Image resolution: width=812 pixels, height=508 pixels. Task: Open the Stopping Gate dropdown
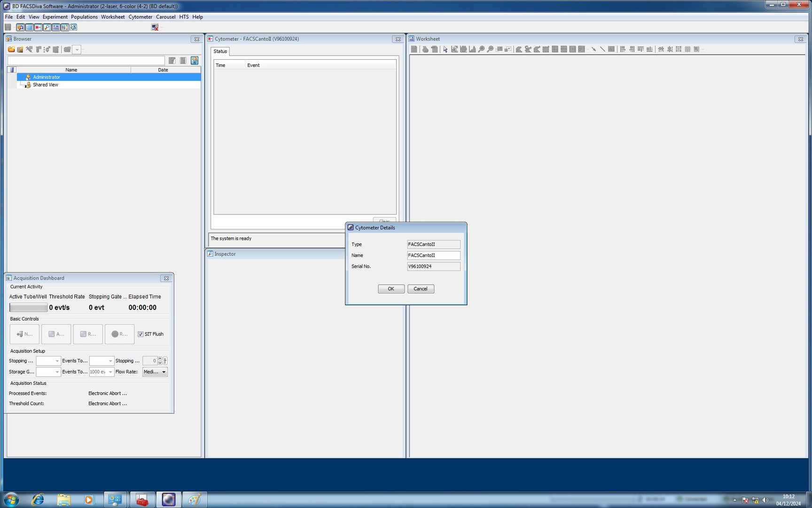click(48, 361)
